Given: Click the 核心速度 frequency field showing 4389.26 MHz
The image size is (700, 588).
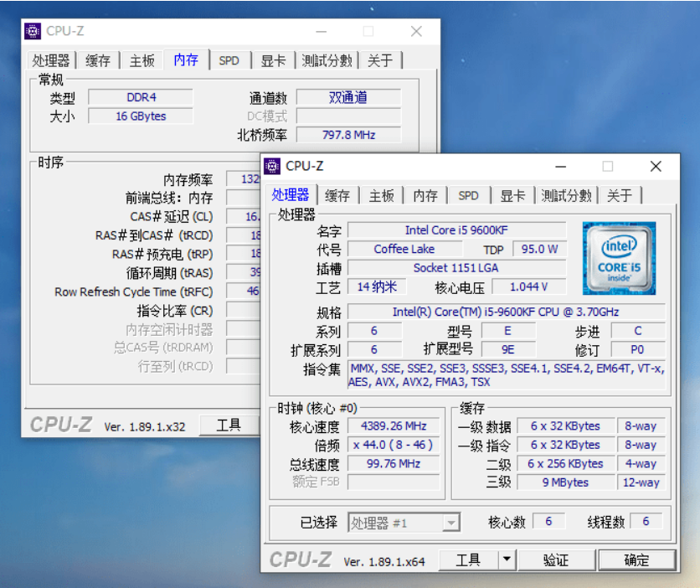Looking at the screenshot, I should coord(394,426).
